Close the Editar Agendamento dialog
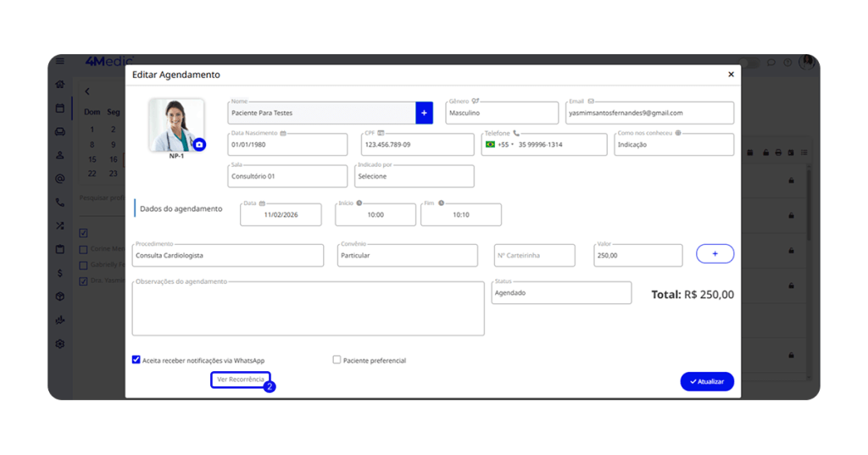This screenshot has height=455, width=868. [731, 75]
